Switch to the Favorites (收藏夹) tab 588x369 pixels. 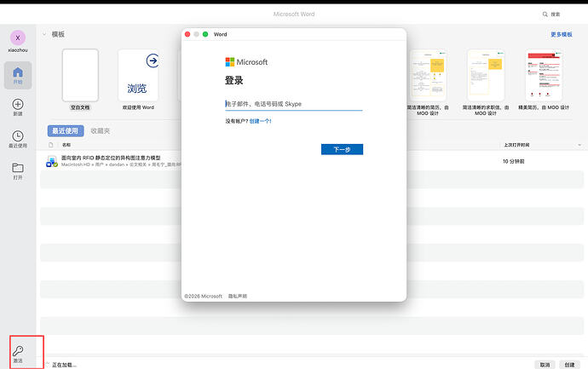tap(100, 131)
